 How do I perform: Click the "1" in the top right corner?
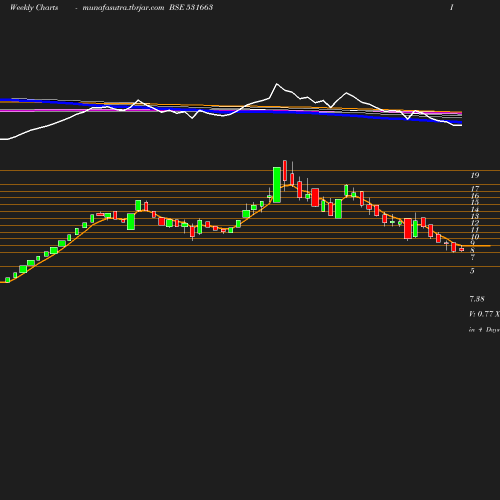pyautogui.click(x=452, y=7)
